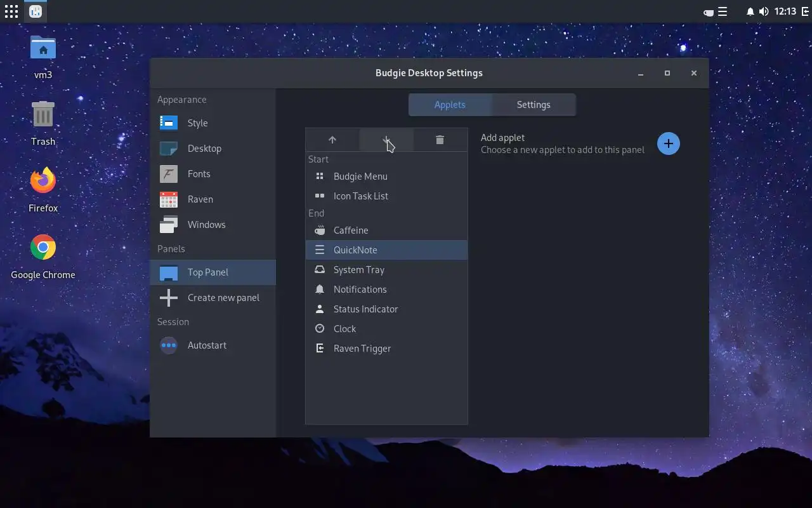
Task: Open Desktop settings in the sidebar
Action: click(213, 149)
